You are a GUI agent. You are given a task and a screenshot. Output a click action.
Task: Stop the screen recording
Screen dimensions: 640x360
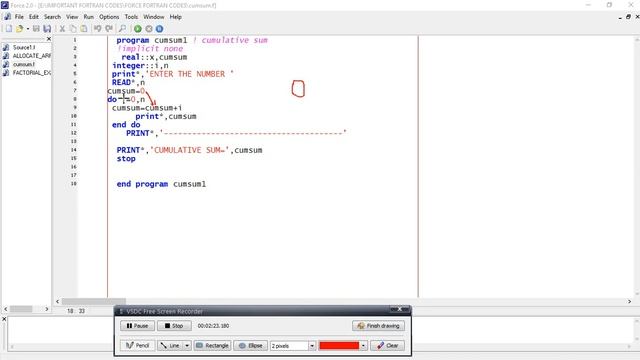pyautogui.click(x=174, y=326)
